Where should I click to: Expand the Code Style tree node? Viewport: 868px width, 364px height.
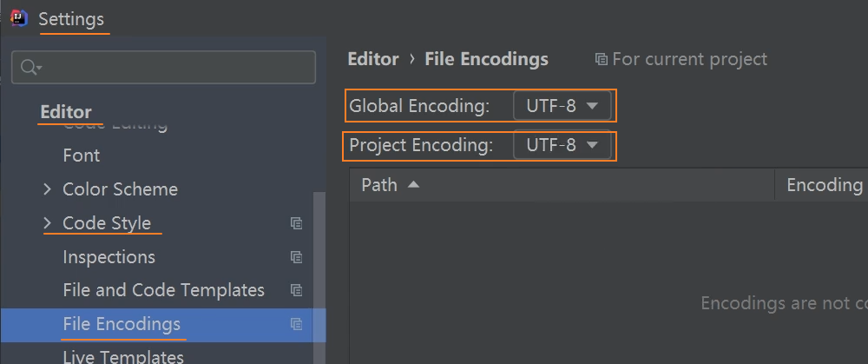pyautogui.click(x=47, y=223)
